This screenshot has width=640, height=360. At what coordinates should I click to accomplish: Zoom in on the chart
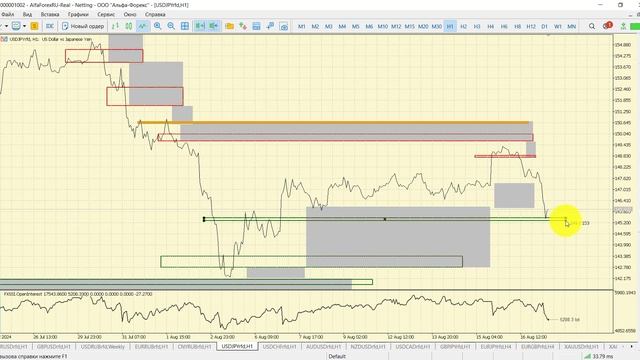coord(158,26)
